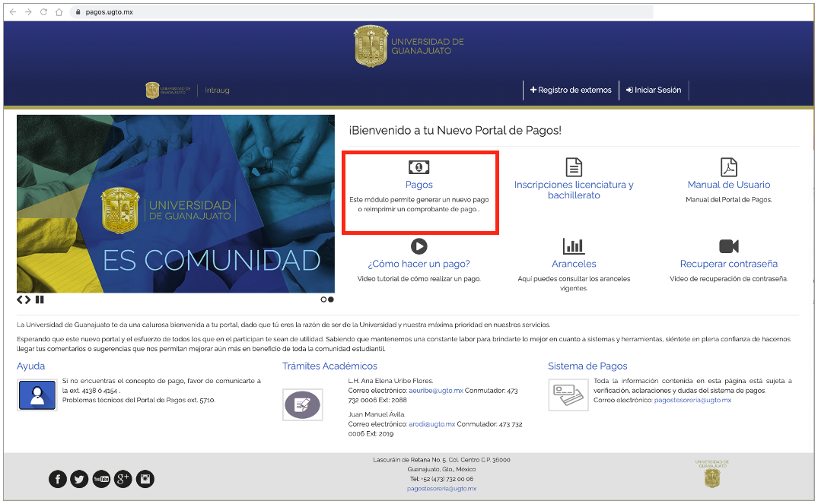The image size is (818, 504).
Task: Select the first carousel slide dot
Action: [323, 300]
